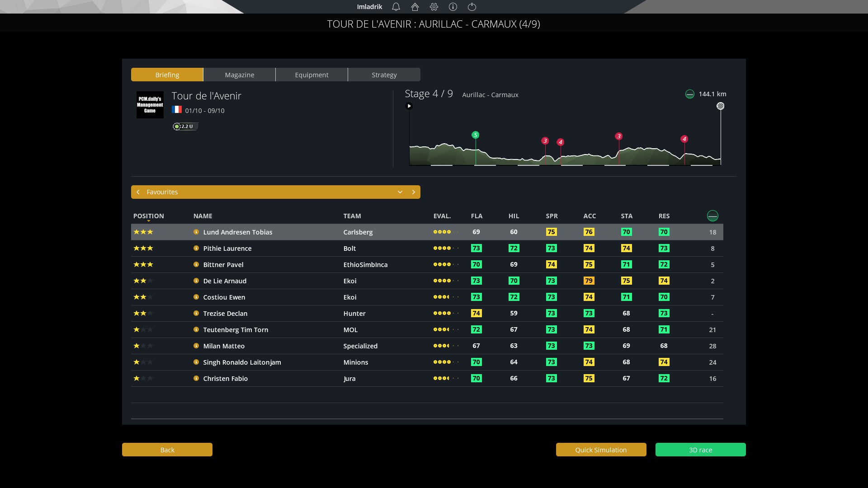Click info icon next to Pithie Laurence
Screen dimensions: 868x488
pyautogui.click(x=196, y=248)
